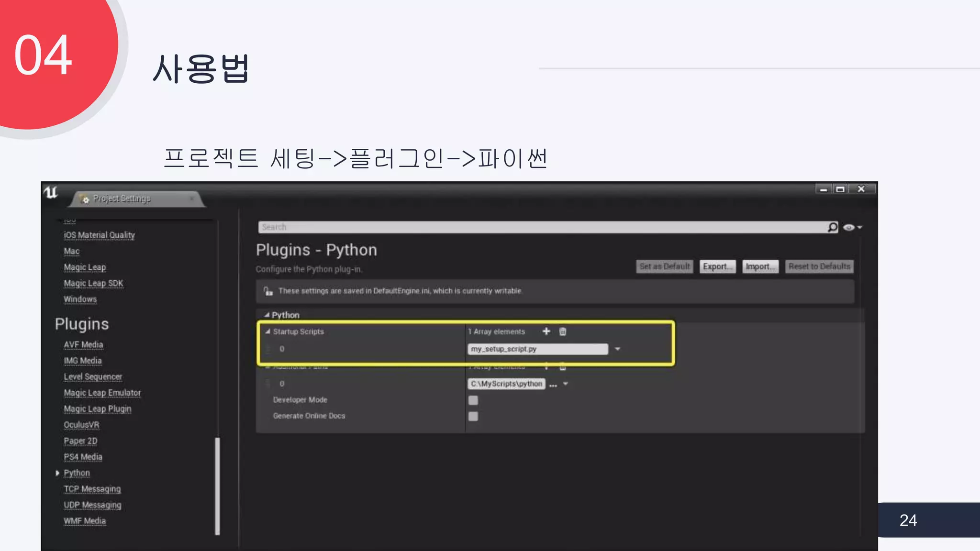980x551 pixels.
Task: Open UDP Messaging plugin settings
Action: [x=93, y=505]
